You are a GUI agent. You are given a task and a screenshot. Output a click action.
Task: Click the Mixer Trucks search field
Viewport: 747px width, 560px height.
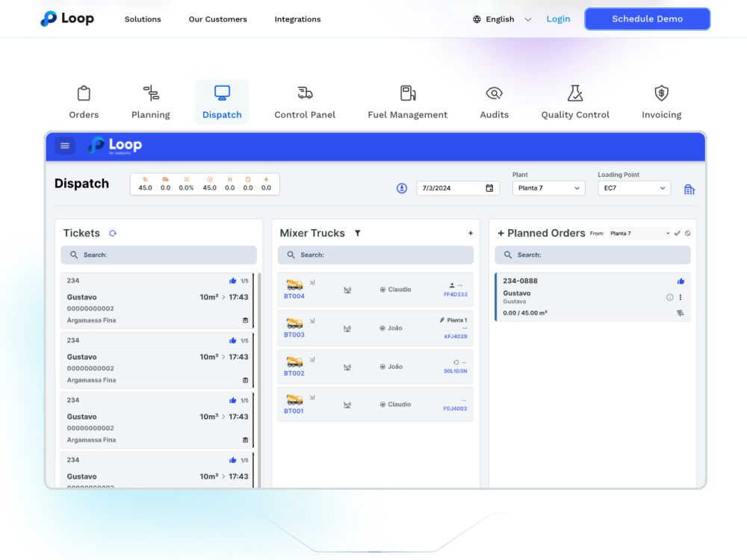pyautogui.click(x=376, y=255)
